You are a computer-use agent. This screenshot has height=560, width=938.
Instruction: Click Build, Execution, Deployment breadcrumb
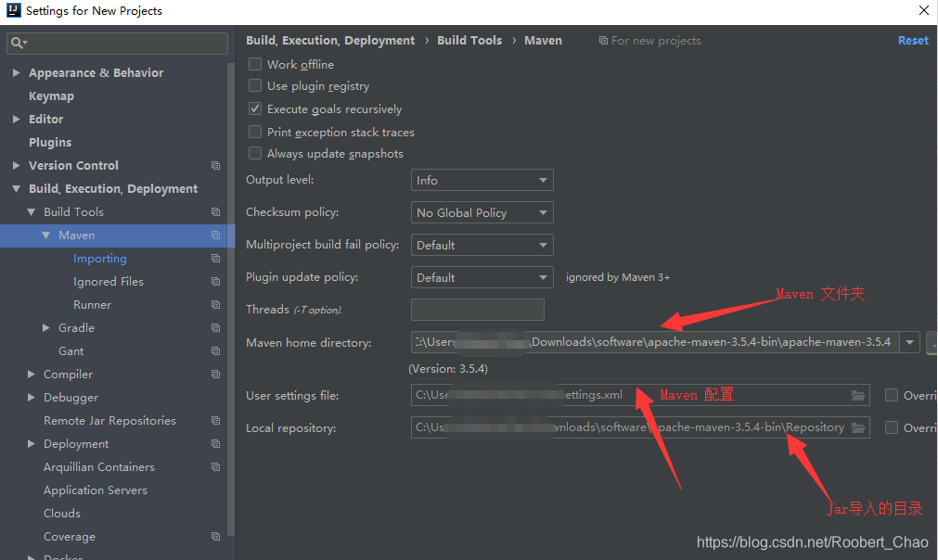[x=330, y=41]
